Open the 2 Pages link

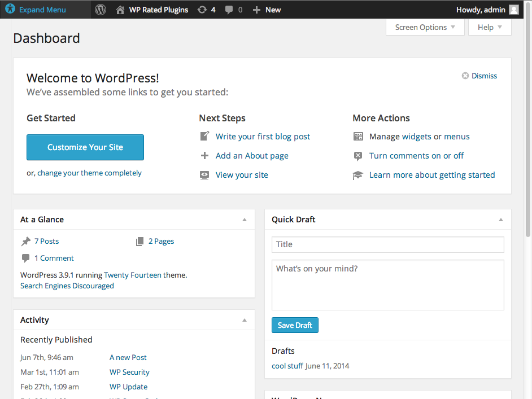coord(161,241)
